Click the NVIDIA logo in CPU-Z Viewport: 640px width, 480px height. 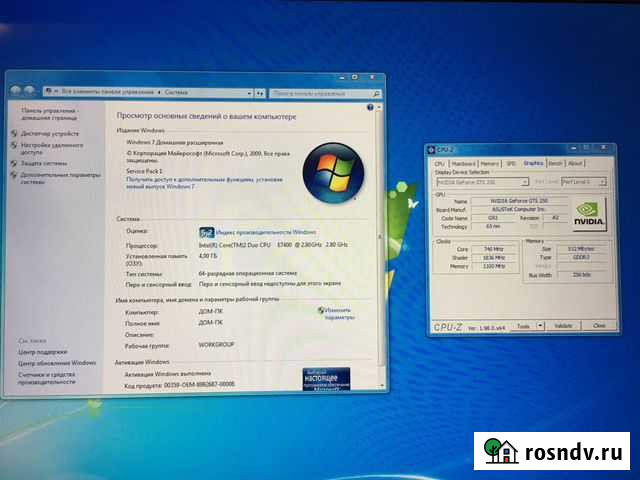click(592, 213)
